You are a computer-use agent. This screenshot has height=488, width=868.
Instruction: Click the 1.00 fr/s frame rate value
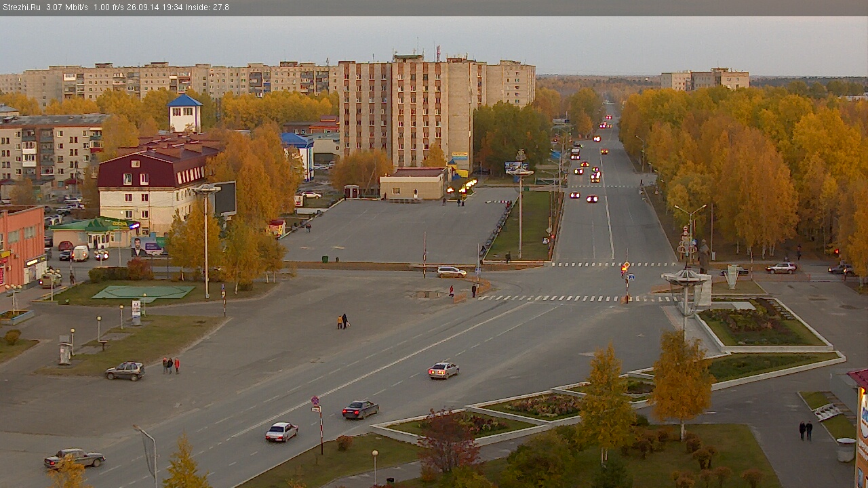110,7
